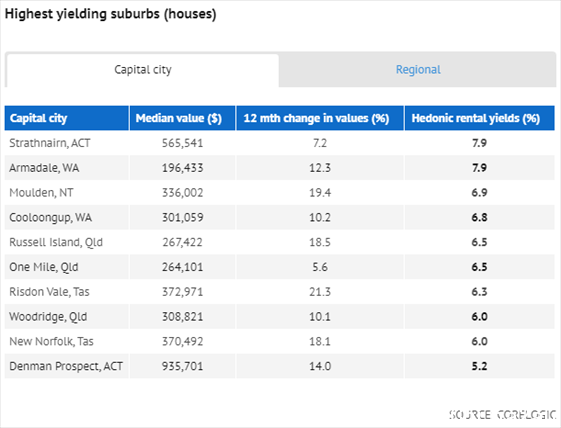Select the Capital city tab
Image resolution: width=561 pixels, height=428 pixels.
[x=142, y=70]
